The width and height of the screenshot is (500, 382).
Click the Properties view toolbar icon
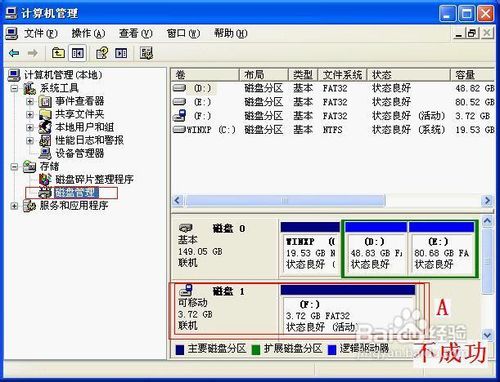pyautogui.click(x=121, y=53)
